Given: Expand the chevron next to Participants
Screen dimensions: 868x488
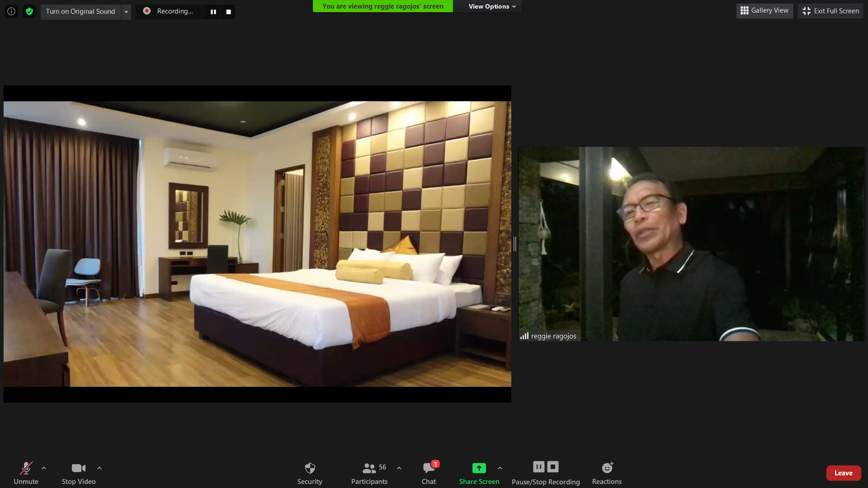Looking at the screenshot, I should tap(399, 468).
